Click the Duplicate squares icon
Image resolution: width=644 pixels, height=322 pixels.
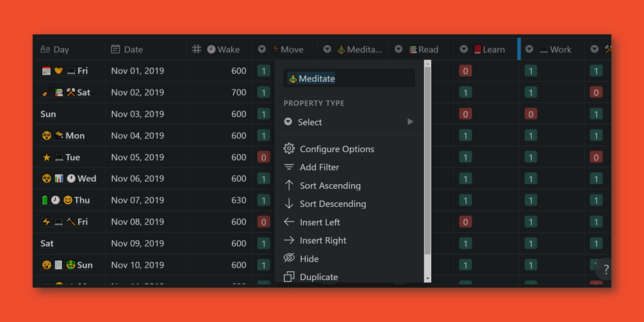[289, 277]
